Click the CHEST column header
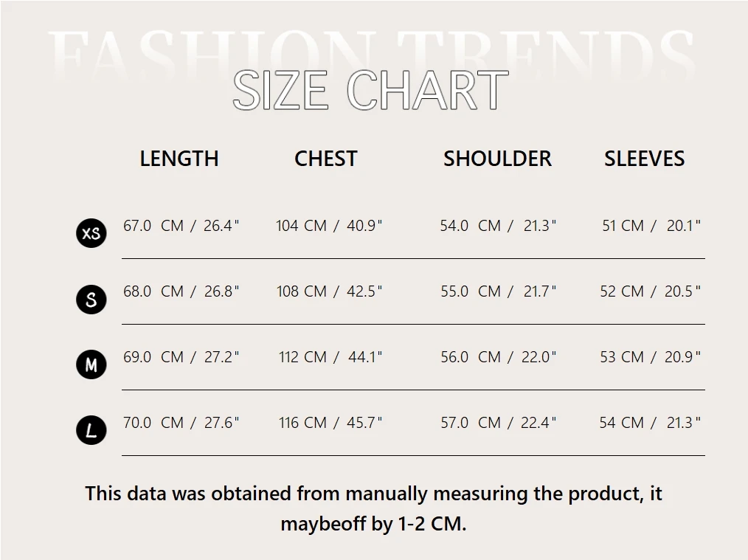The image size is (748, 560). 325,159
